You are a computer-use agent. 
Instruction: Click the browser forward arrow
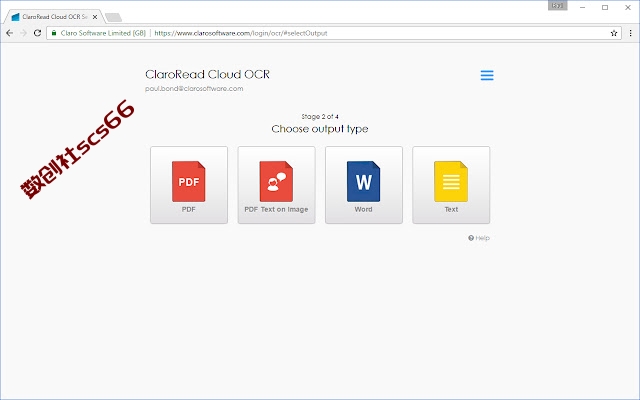[23, 33]
